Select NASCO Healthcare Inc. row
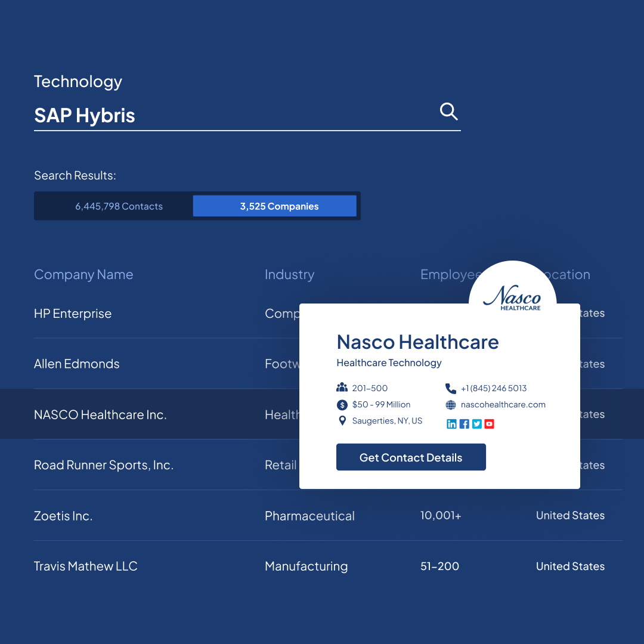The image size is (644, 644). 322,414
